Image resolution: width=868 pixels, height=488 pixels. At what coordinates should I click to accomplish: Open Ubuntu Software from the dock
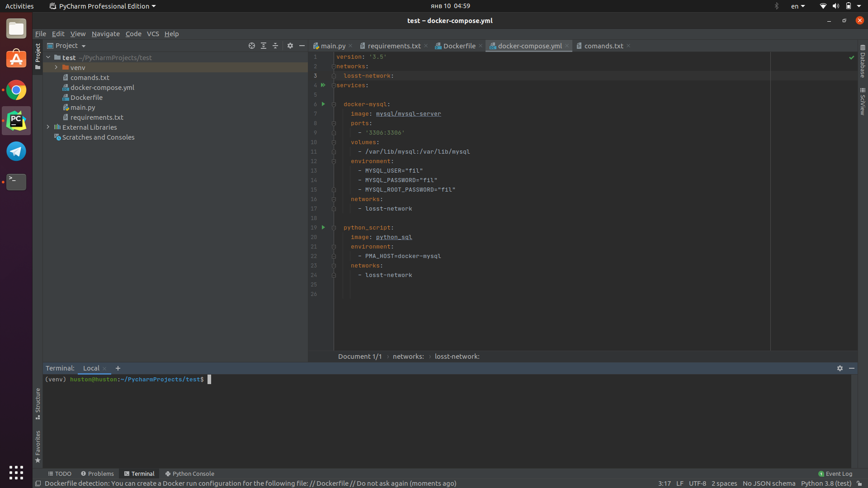pyautogui.click(x=16, y=59)
